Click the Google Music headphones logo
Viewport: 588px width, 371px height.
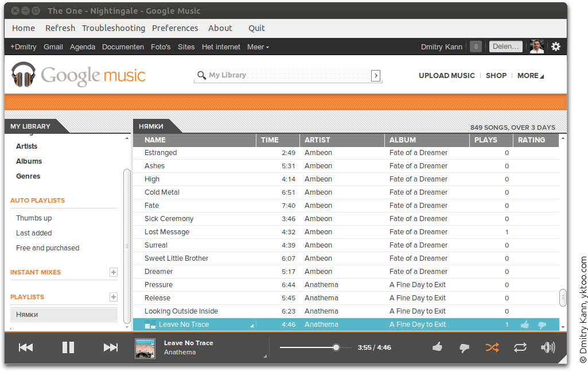pyautogui.click(x=24, y=74)
